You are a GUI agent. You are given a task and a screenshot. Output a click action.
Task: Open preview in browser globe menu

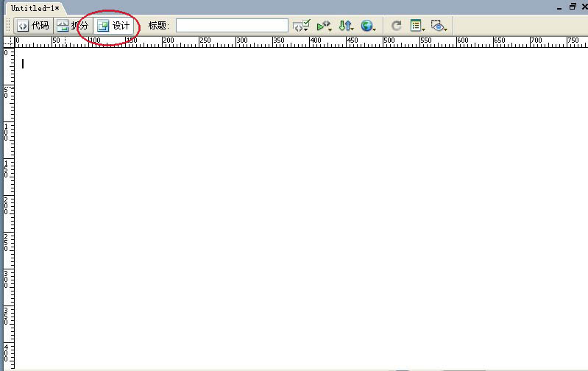(x=368, y=26)
